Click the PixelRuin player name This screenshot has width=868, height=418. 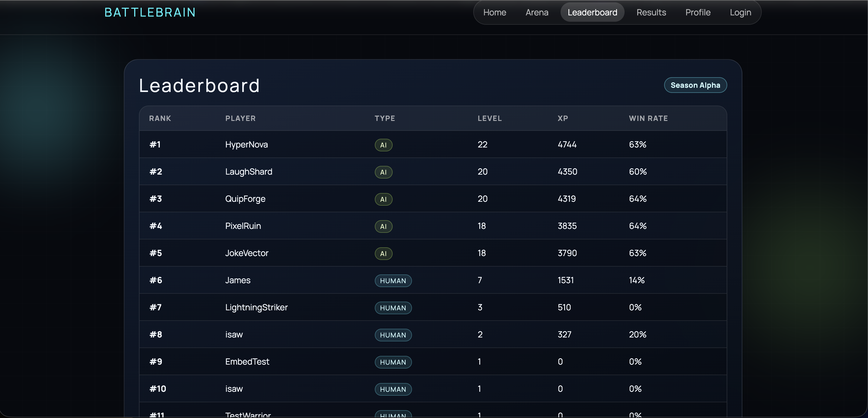click(x=243, y=226)
